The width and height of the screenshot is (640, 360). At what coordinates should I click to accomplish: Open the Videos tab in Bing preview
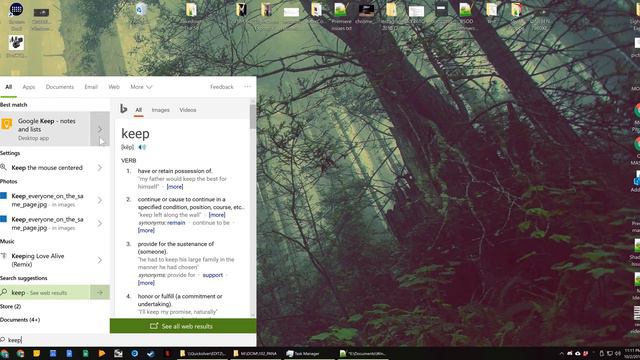point(188,110)
